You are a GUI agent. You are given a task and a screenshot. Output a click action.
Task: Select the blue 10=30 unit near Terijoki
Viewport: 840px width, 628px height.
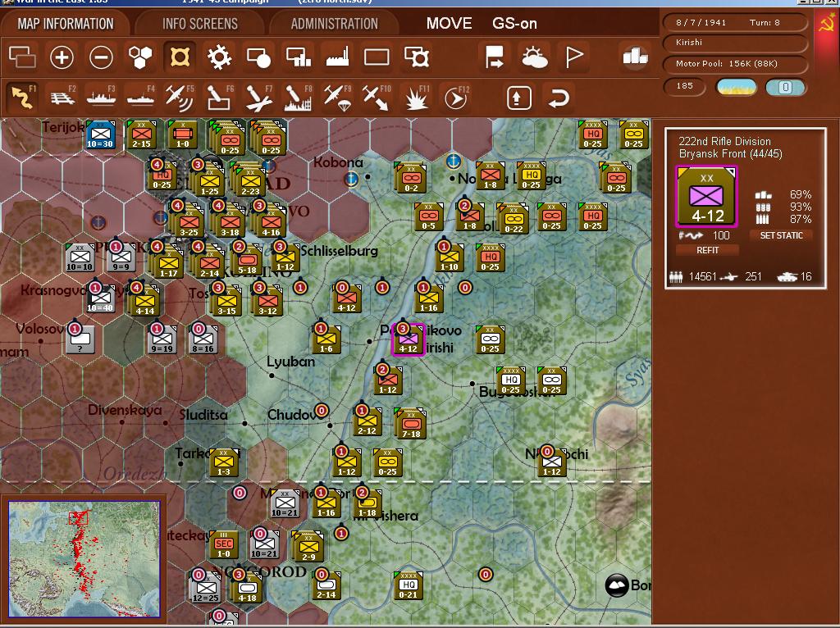click(100, 135)
